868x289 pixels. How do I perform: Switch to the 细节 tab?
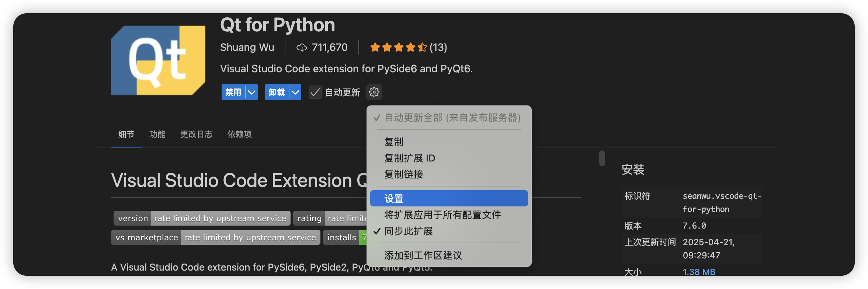pyautogui.click(x=126, y=134)
